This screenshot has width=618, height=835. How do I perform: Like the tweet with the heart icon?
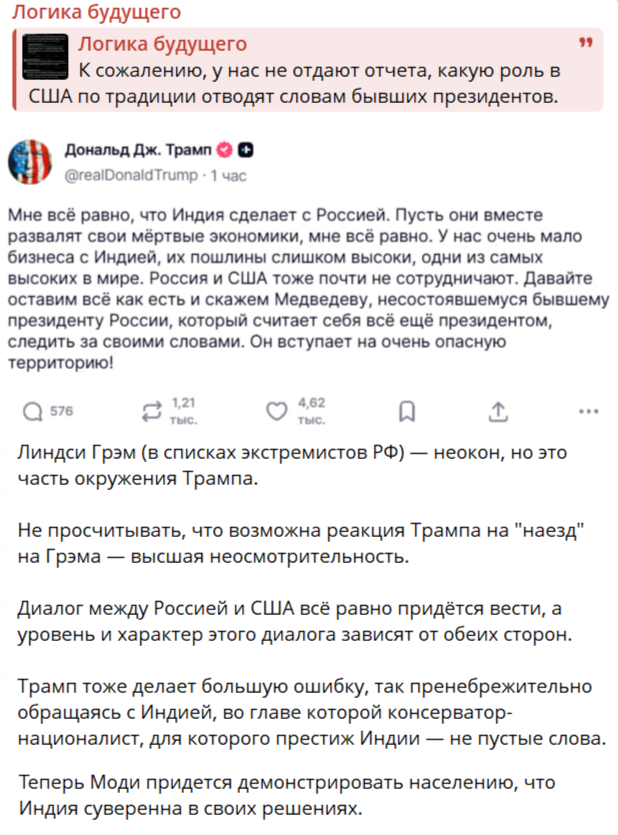(x=278, y=411)
